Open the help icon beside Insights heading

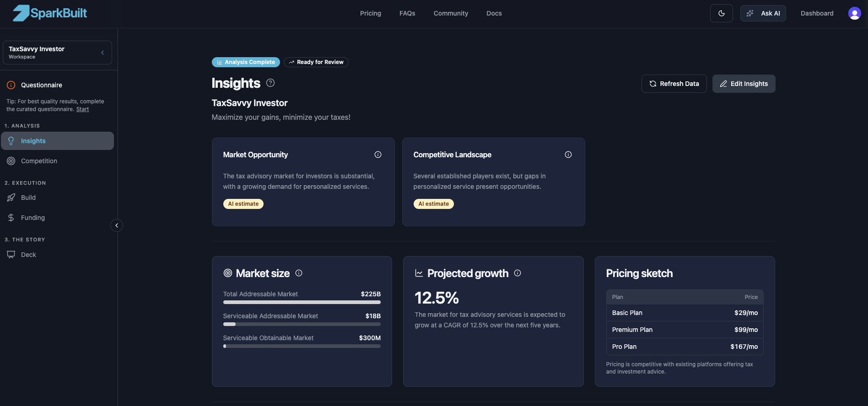point(270,83)
